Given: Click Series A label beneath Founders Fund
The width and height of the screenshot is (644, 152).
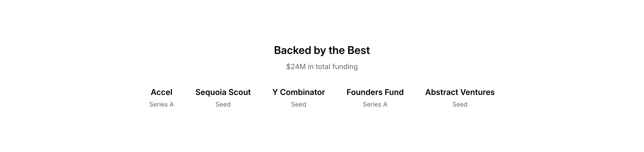Looking at the screenshot, I should click(375, 104).
